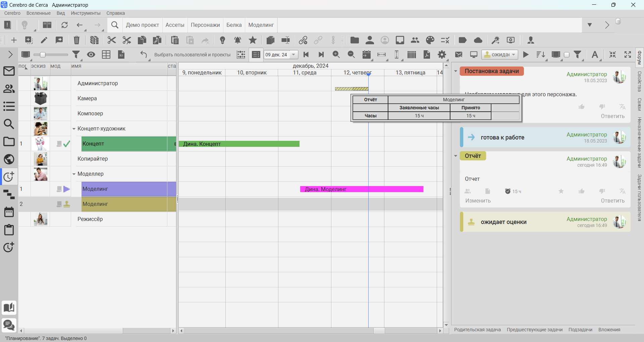The width and height of the screenshot is (644, 342).
Task: Toggle the lightbulb icon in top toolbar
Action: point(24,25)
